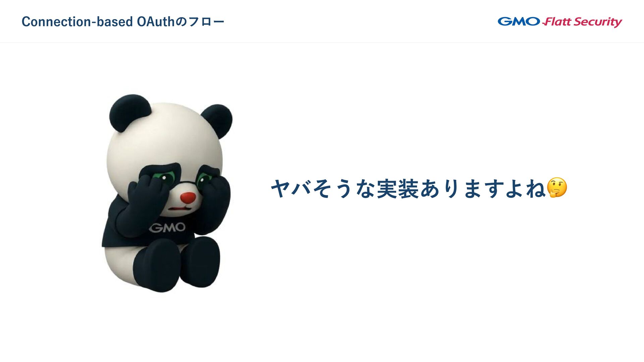
Task: Click the word 'OAuth' in the title
Action: pyautogui.click(x=156, y=22)
